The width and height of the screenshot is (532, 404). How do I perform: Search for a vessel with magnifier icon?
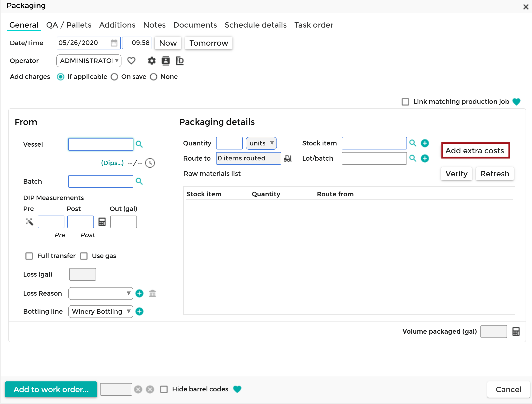tap(139, 144)
